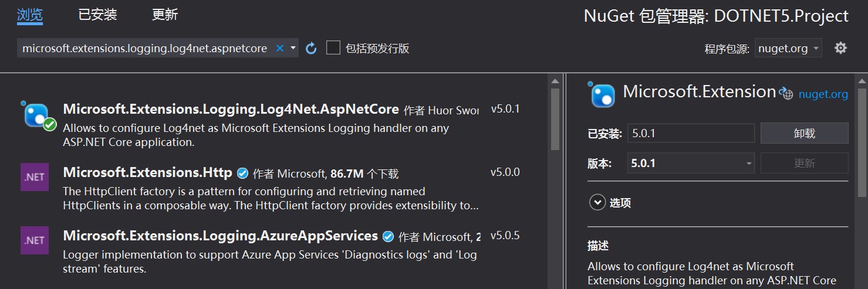Switch to the Installed tab
This screenshot has height=289, width=868.
coord(97,15)
